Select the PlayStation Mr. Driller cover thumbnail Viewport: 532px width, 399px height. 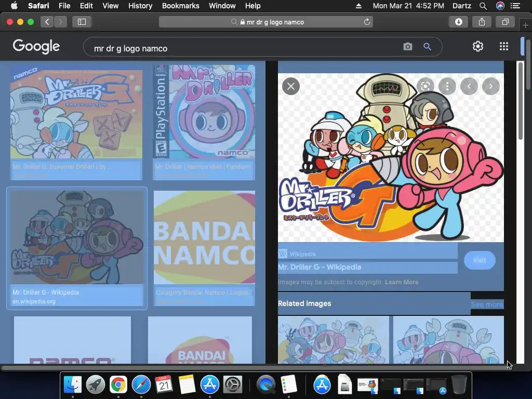click(204, 112)
